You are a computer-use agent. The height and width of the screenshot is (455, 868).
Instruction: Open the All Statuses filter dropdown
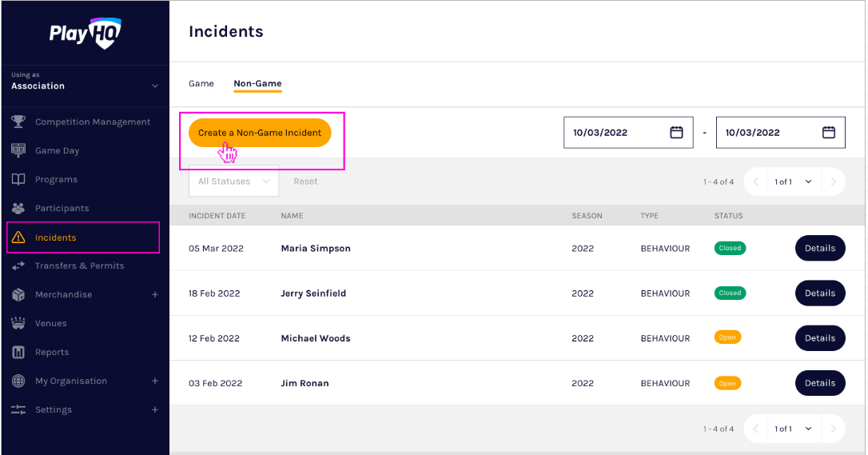pyautogui.click(x=233, y=182)
